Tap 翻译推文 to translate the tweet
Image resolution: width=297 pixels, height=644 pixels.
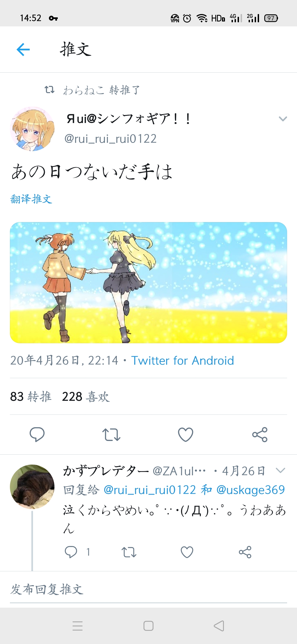(x=31, y=199)
